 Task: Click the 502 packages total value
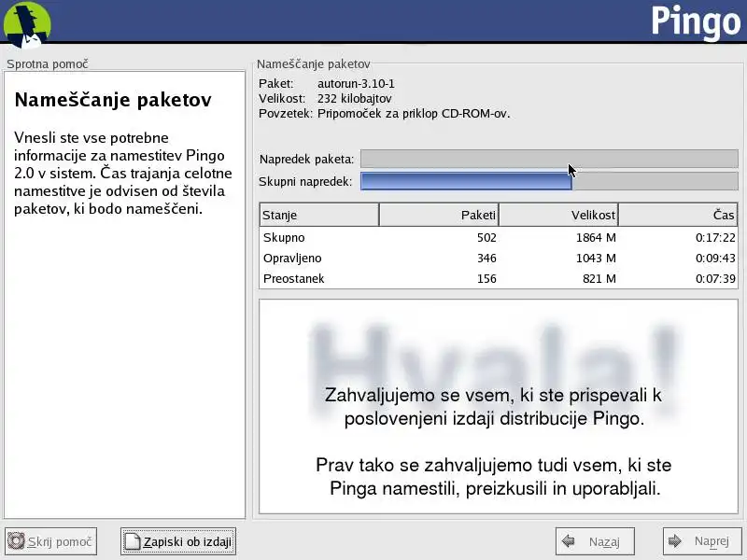(486, 237)
